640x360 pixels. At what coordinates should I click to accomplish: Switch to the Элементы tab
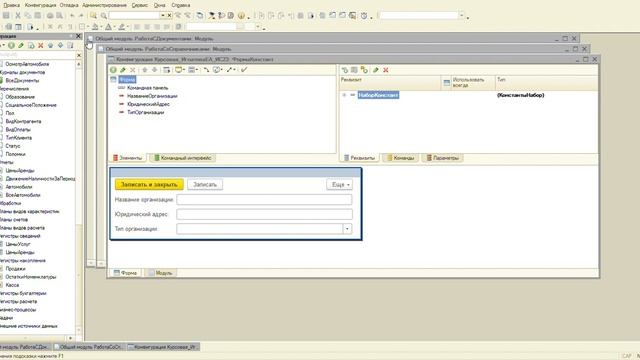point(128,158)
